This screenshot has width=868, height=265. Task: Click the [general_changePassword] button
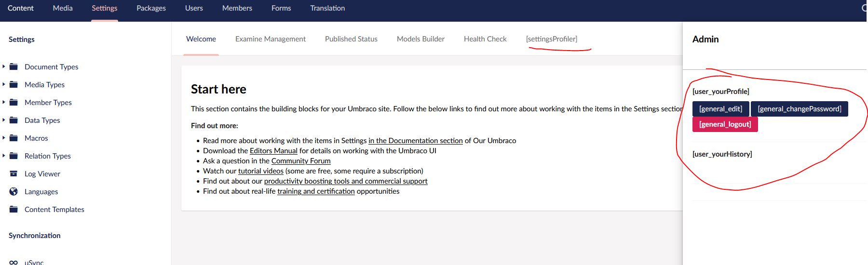[x=799, y=109]
